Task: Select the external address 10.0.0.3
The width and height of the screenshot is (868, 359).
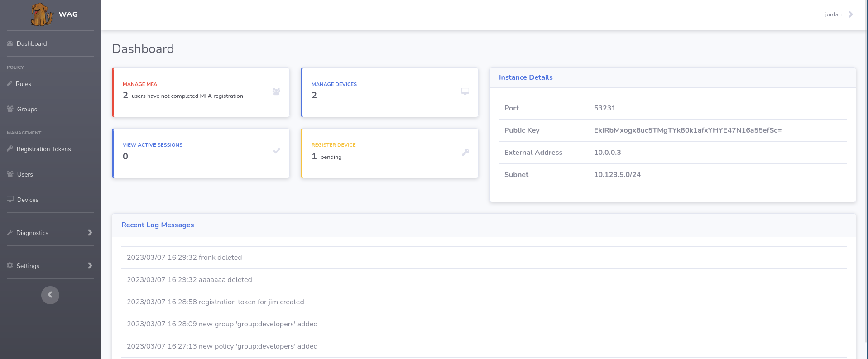Action: click(x=608, y=153)
